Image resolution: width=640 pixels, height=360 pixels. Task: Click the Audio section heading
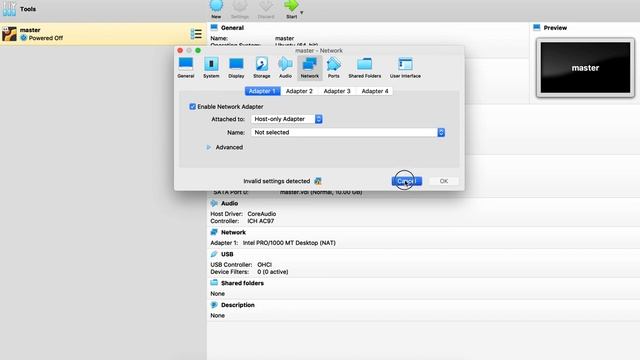coord(229,203)
